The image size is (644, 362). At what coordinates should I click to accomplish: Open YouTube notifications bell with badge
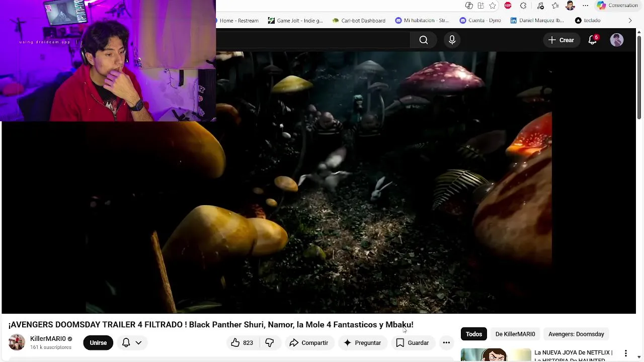(593, 40)
